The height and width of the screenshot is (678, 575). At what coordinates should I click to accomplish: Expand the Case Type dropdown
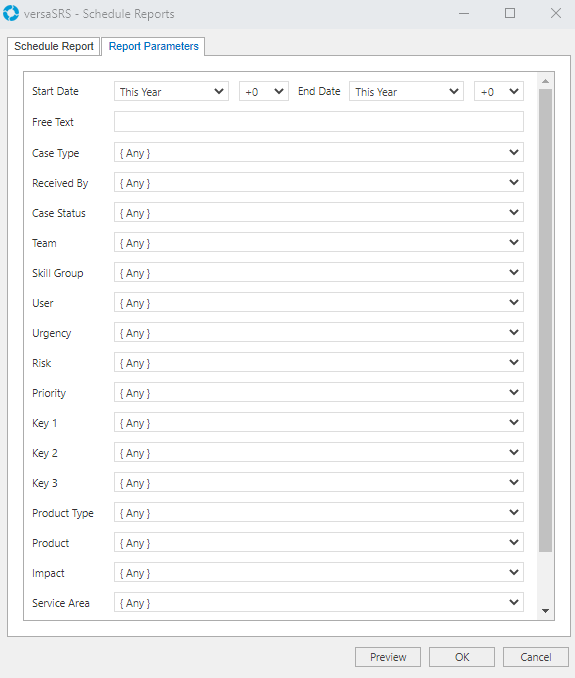click(x=319, y=152)
